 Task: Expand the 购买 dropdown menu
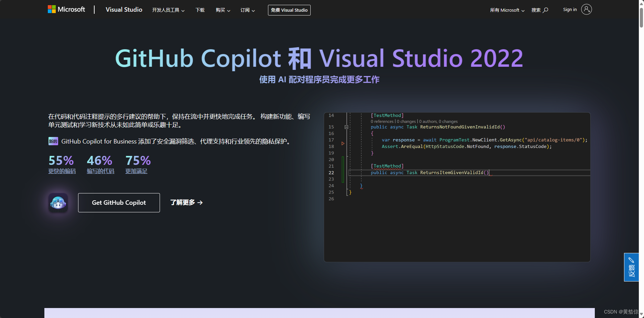tap(223, 10)
